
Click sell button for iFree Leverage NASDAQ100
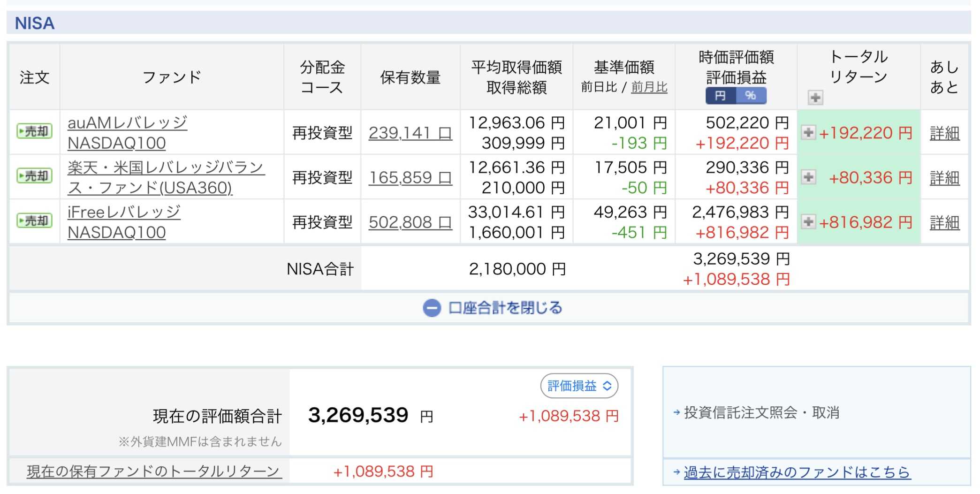(34, 221)
